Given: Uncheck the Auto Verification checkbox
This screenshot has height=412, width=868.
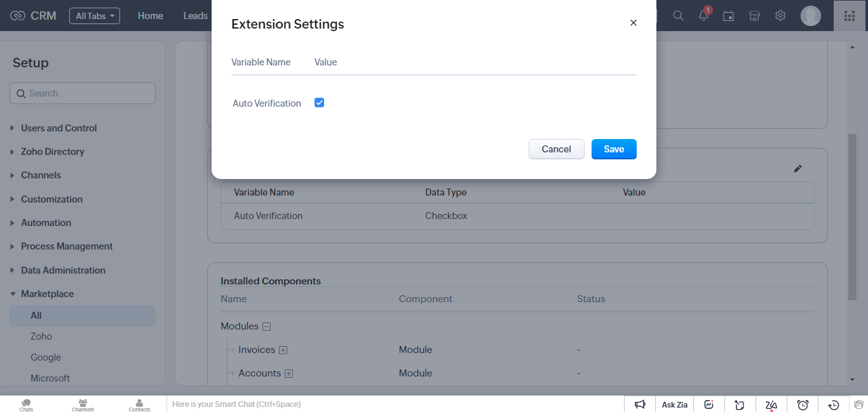Looking at the screenshot, I should tap(320, 103).
